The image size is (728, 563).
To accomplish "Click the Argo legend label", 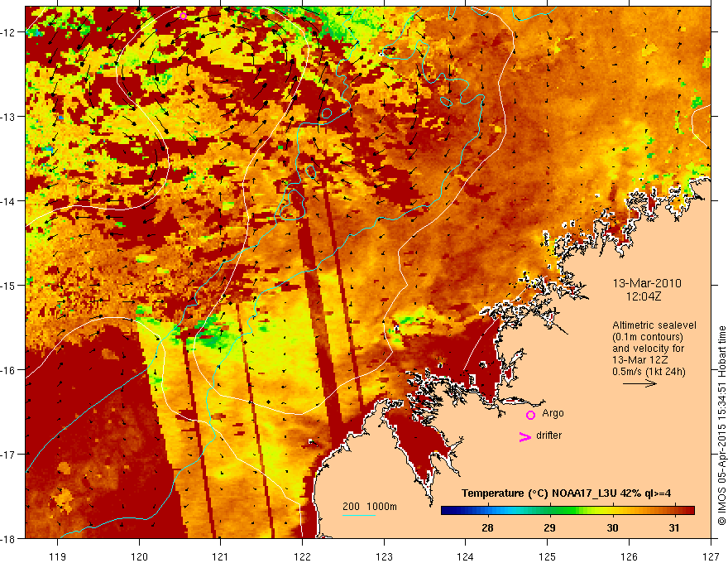I will tap(553, 413).
